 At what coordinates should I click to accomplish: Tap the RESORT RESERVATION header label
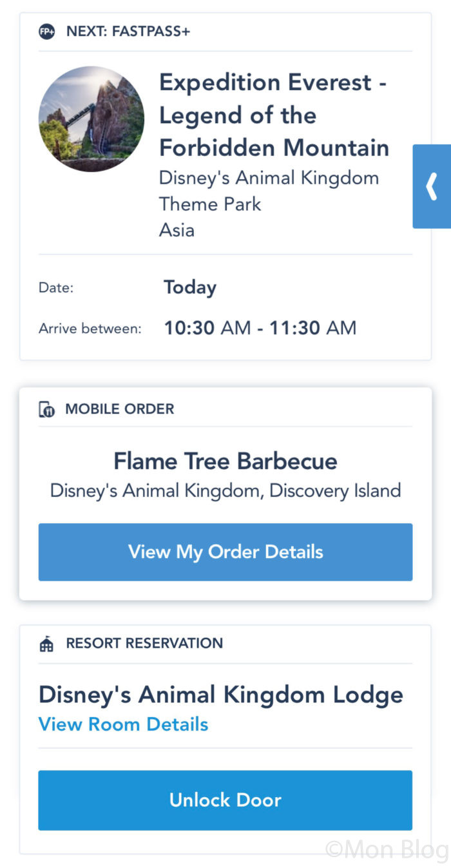pyautogui.click(x=144, y=644)
